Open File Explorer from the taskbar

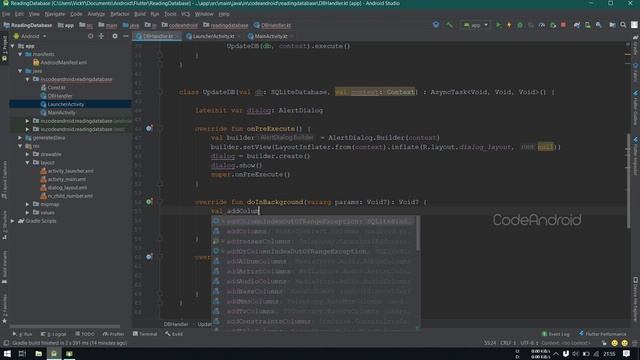click(x=38, y=353)
